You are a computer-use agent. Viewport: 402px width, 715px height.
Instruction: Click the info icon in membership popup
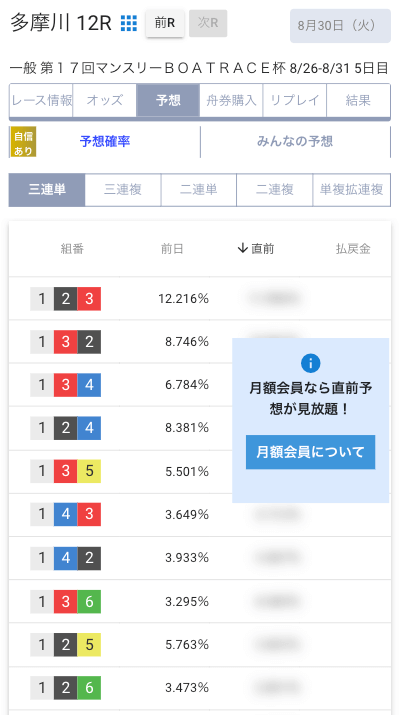tap(310, 363)
